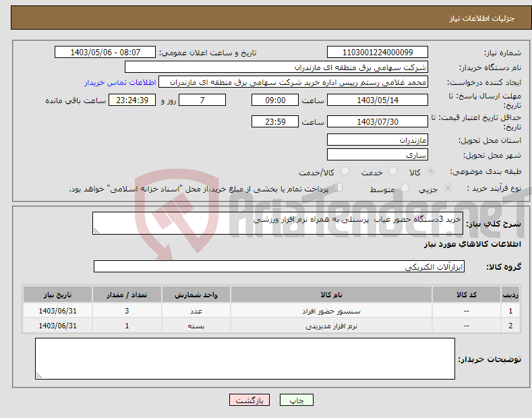Click the بازگشت back button
The image size is (532, 418).
tap(249, 400)
